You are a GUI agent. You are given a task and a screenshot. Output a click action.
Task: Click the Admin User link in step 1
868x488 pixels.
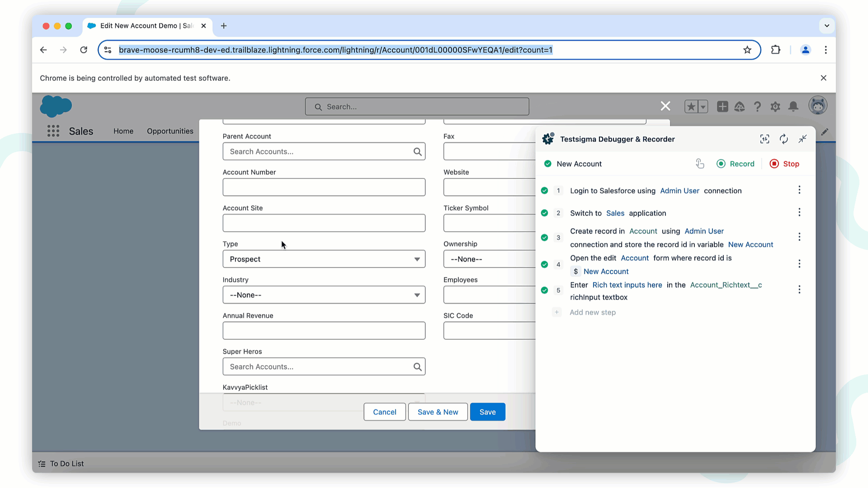[x=679, y=191]
